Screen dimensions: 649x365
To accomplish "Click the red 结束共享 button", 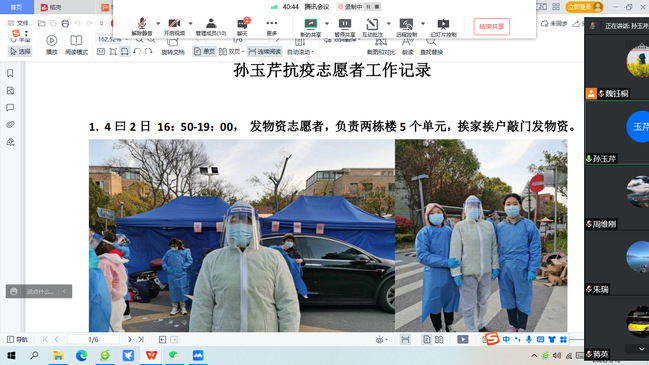I will click(x=491, y=26).
